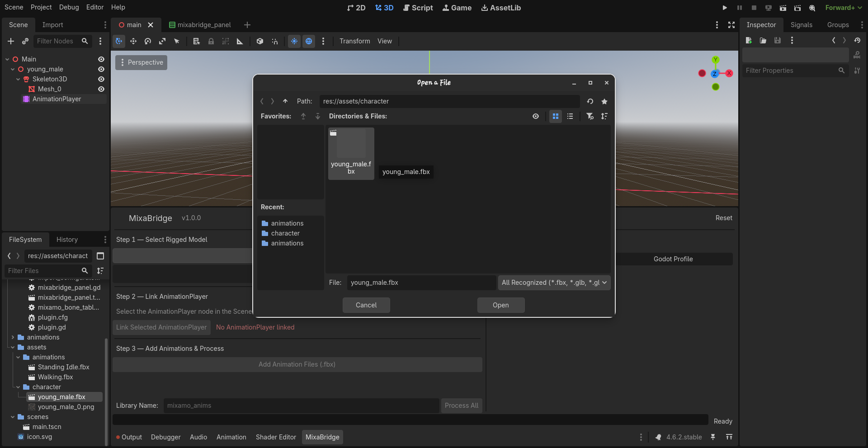This screenshot has width=868, height=448.
Task: Open the All Recognized file type dropdown
Action: [x=554, y=283]
